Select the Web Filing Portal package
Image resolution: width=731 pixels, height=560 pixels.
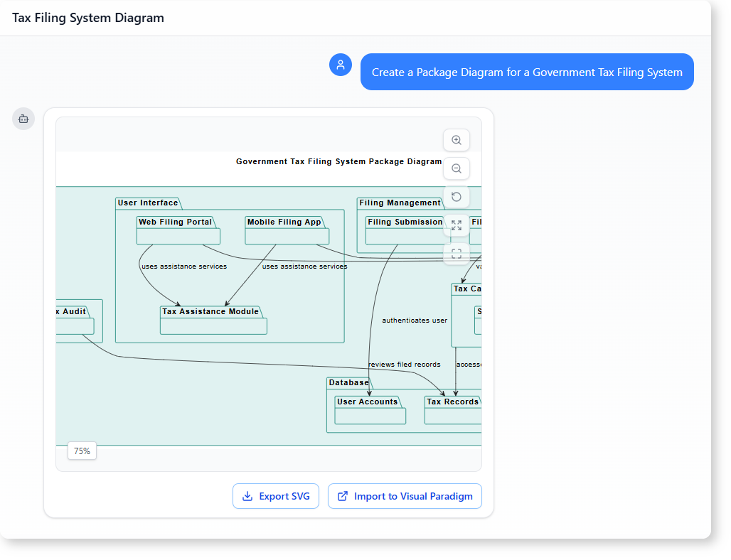tap(178, 231)
